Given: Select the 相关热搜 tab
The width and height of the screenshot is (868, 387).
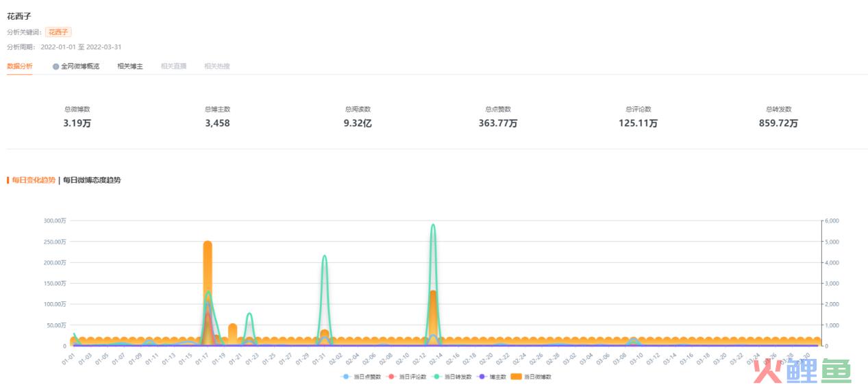Looking at the screenshot, I should point(217,66).
